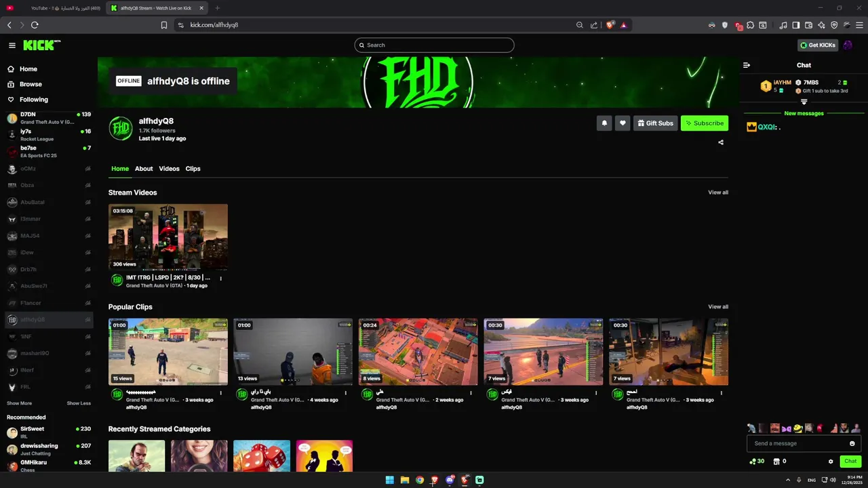The image size is (868, 488).
Task: Open options for the !MT !TRG stream video
Action: [x=220, y=279]
